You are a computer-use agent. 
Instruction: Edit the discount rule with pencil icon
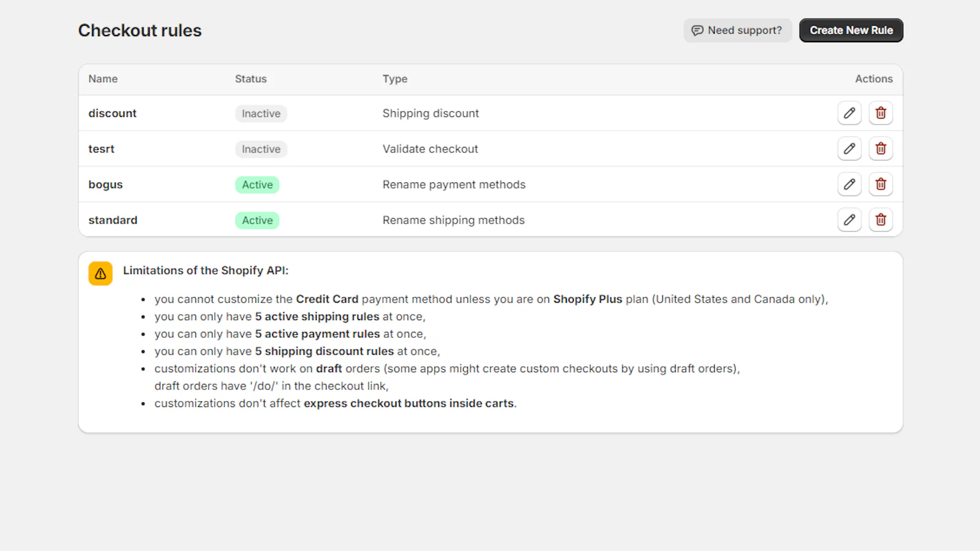coord(850,113)
